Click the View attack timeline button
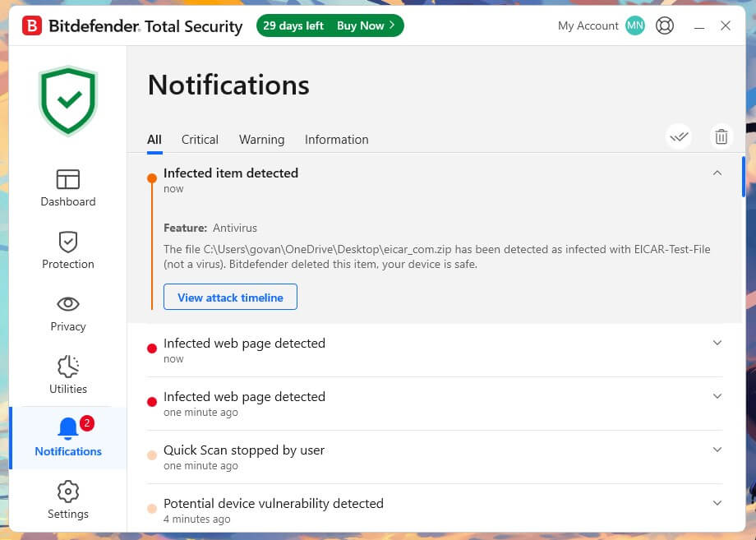756x540 pixels. pos(230,297)
